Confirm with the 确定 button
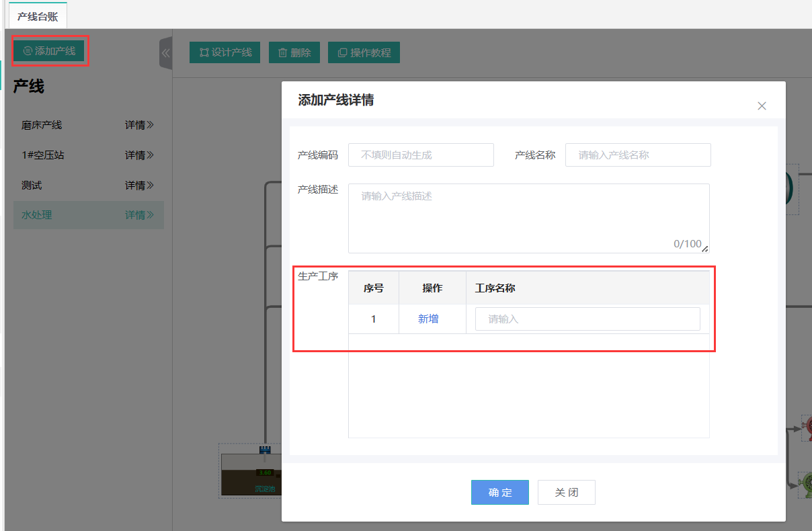This screenshot has width=812, height=531. pyautogui.click(x=500, y=492)
